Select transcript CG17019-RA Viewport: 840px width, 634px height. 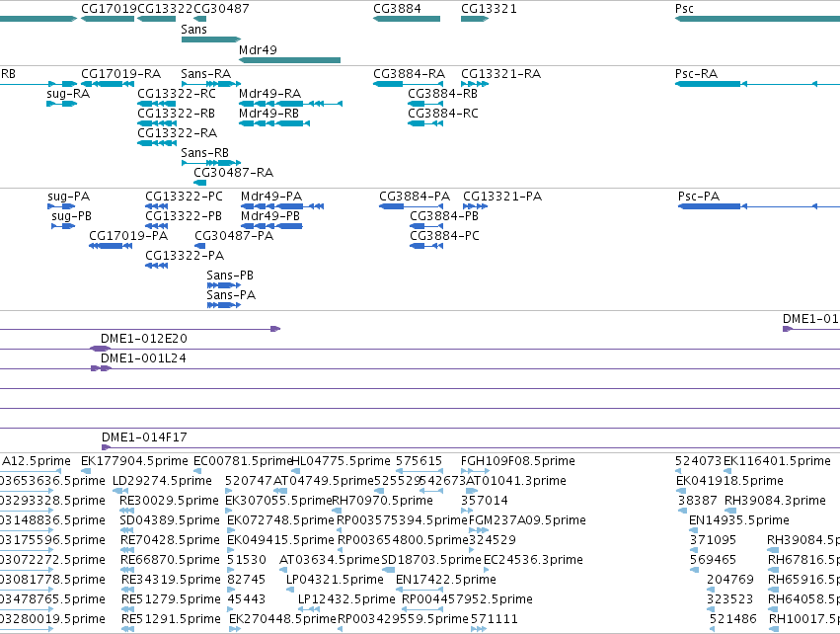point(120,74)
